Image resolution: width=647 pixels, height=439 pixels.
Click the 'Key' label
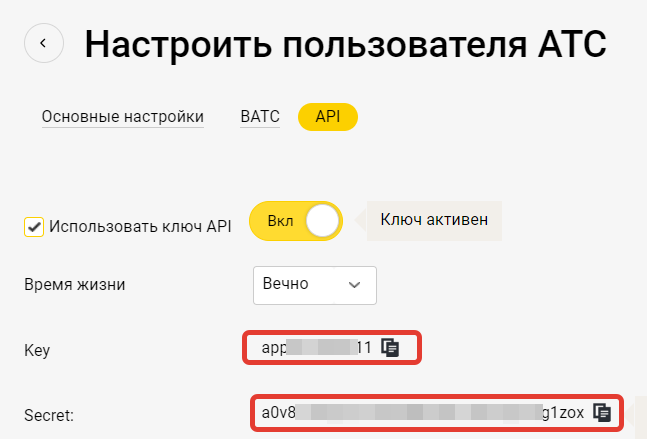point(37,350)
